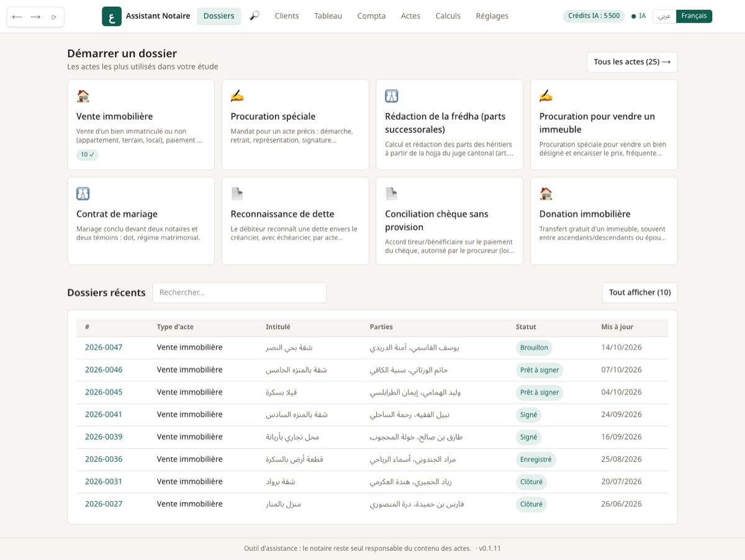Image resolution: width=745 pixels, height=560 pixels.
Task: Open the Dossiers tab
Action: click(x=219, y=16)
